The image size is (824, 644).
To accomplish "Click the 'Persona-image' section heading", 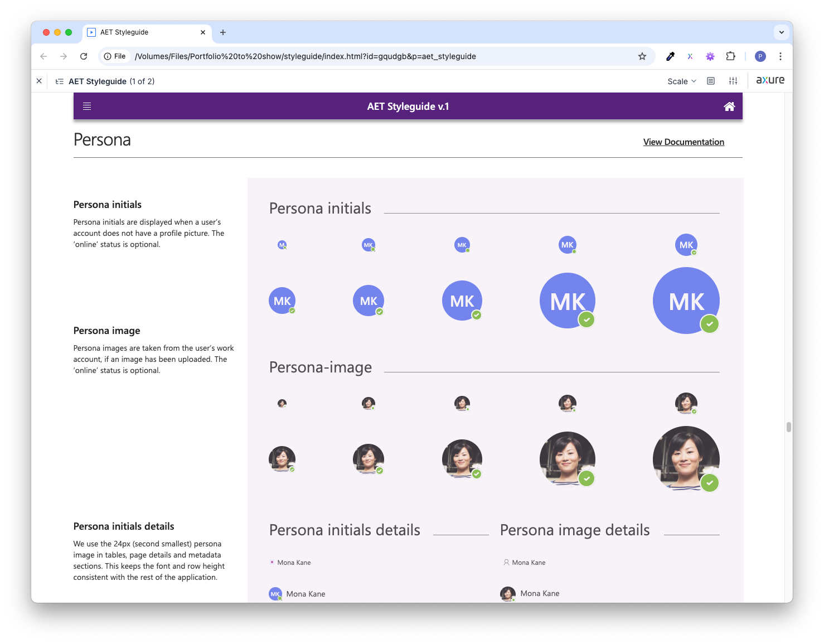I will 321,367.
